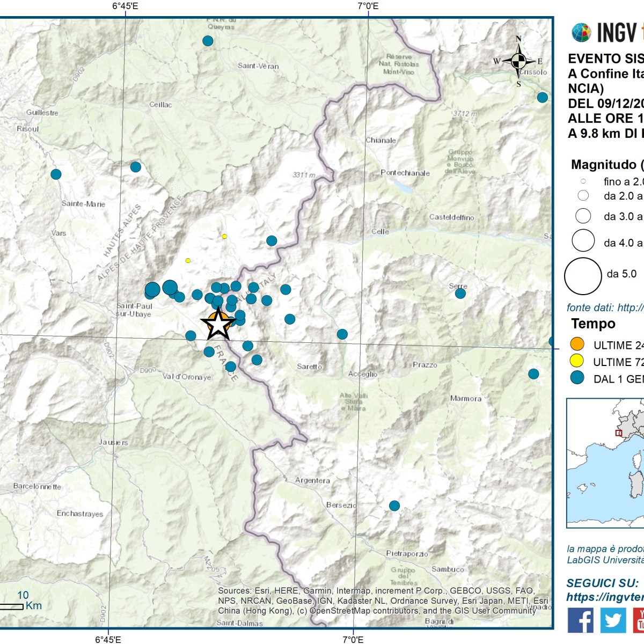644x644 pixels.
Task: Open the fonte dati source link
Action: click(605, 308)
